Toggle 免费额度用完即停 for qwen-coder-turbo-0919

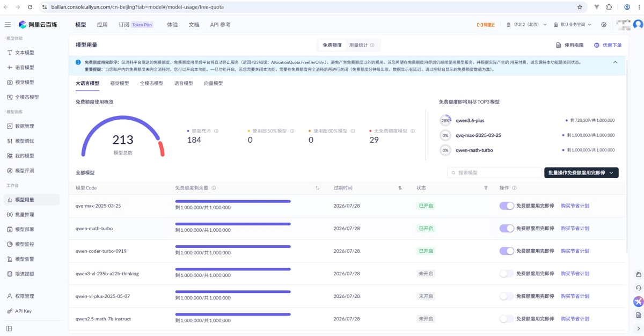click(x=507, y=251)
